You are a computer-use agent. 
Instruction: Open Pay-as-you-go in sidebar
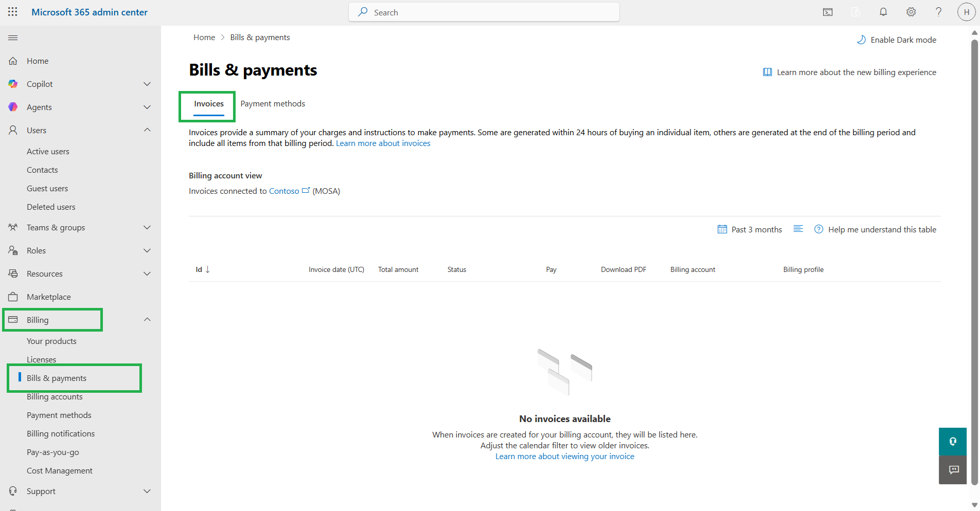tap(53, 452)
